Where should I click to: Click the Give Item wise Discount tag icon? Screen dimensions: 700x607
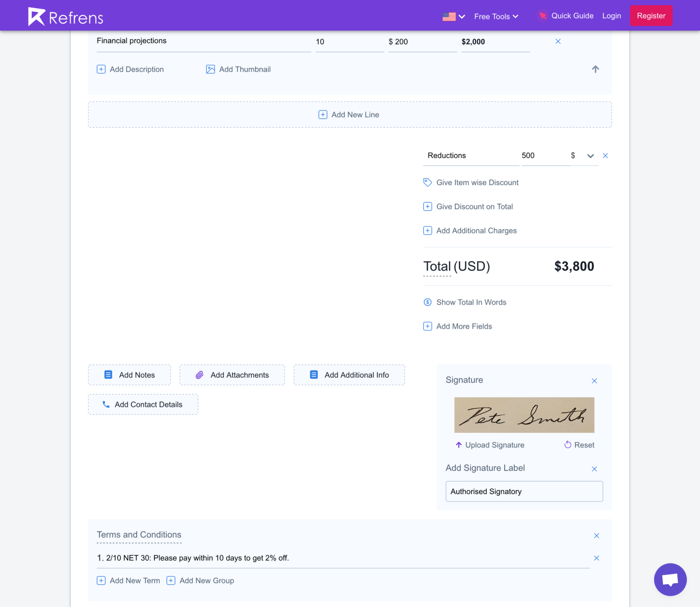427,182
